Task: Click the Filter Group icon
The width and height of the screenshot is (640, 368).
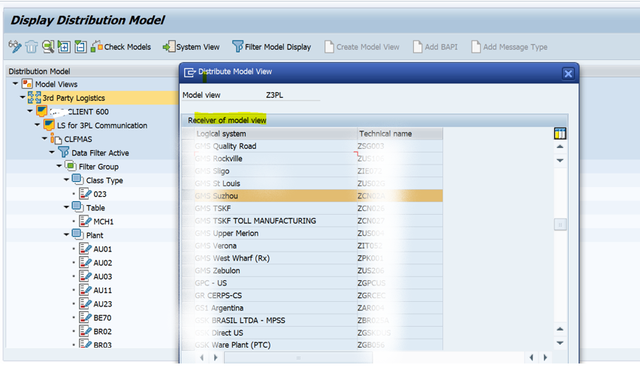Action: click(x=71, y=166)
